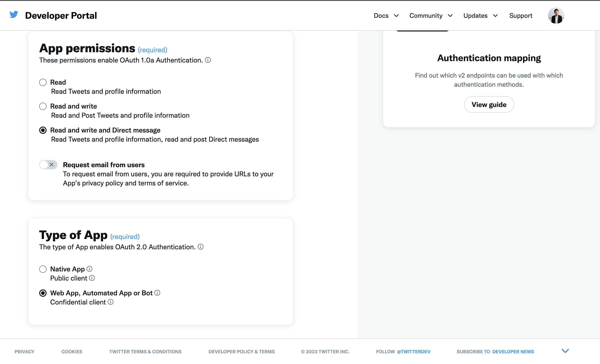Click info icon next to OAuth 1.0a Authentication

[208, 60]
